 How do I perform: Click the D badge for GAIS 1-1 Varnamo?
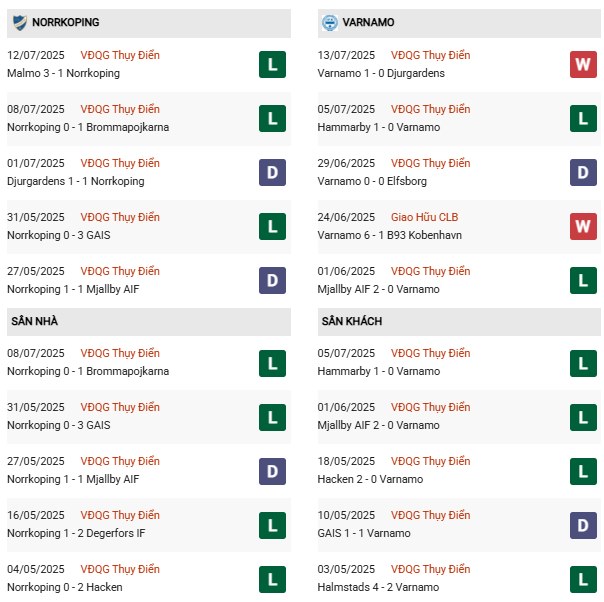point(583,525)
